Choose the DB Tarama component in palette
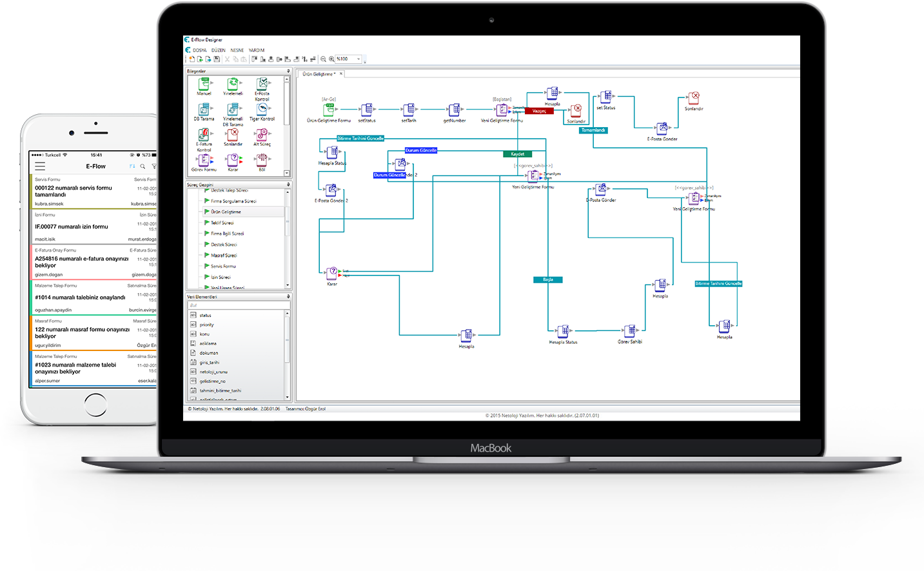Image resolution: width=924 pixels, height=571 pixels. [204, 112]
